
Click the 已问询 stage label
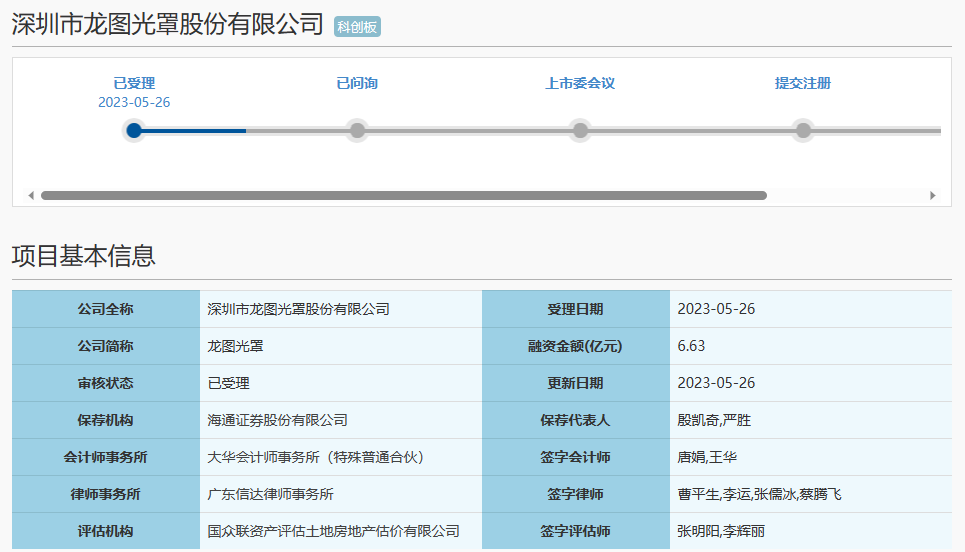pos(357,83)
